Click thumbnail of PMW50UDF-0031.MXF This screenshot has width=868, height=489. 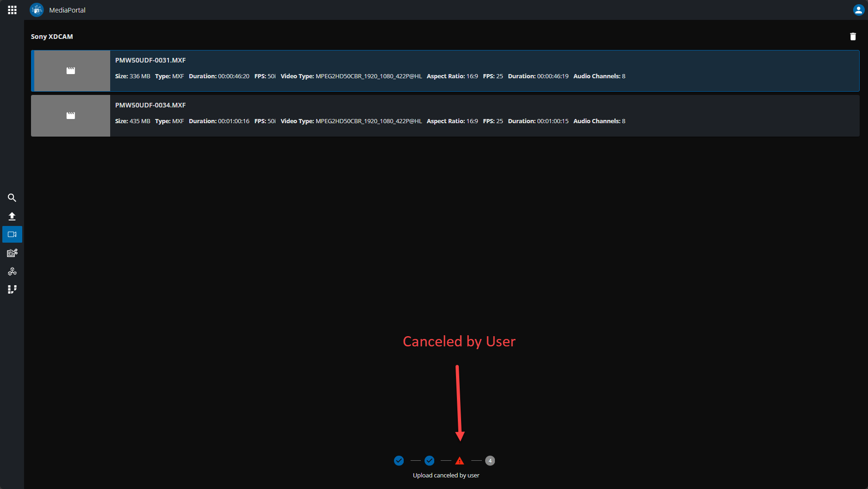pos(71,70)
